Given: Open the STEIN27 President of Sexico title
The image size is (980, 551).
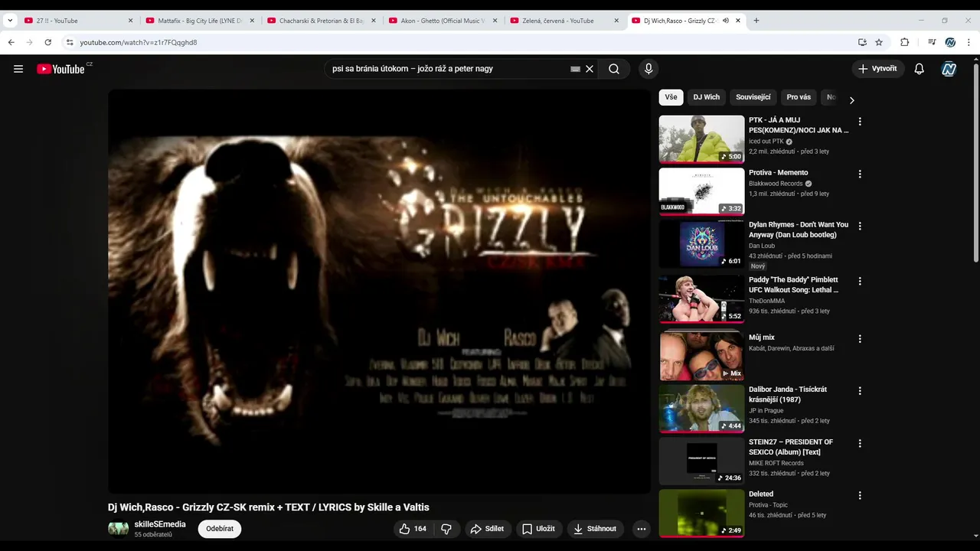Looking at the screenshot, I should tap(791, 447).
